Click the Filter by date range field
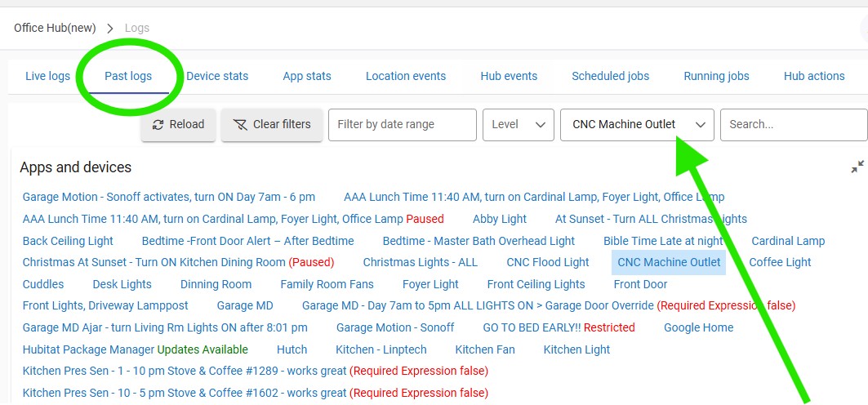This screenshot has width=868, height=405. (402, 125)
